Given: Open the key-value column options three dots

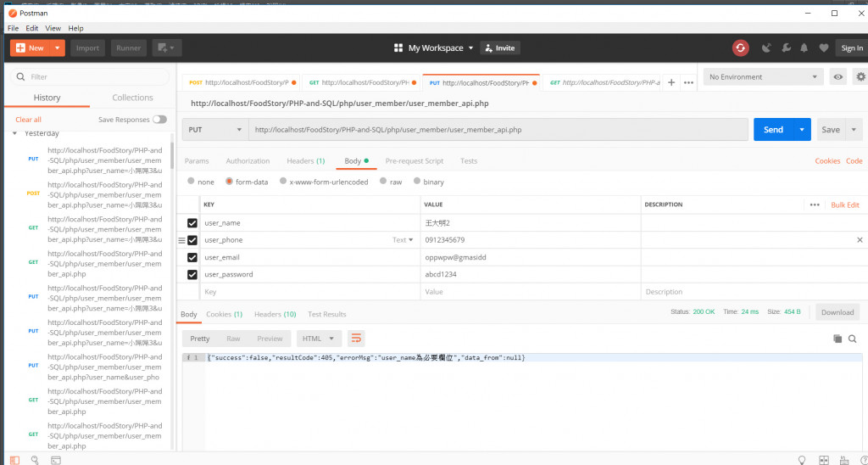Looking at the screenshot, I should (815, 204).
